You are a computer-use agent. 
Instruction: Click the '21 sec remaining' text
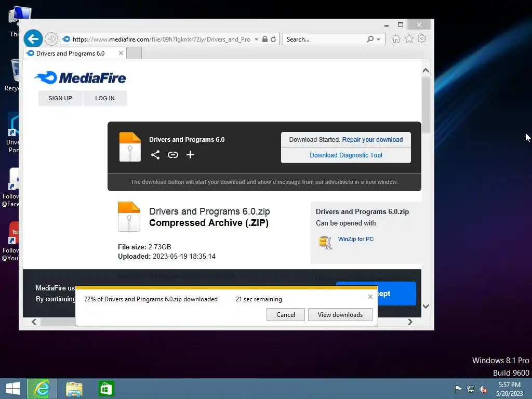(x=259, y=299)
